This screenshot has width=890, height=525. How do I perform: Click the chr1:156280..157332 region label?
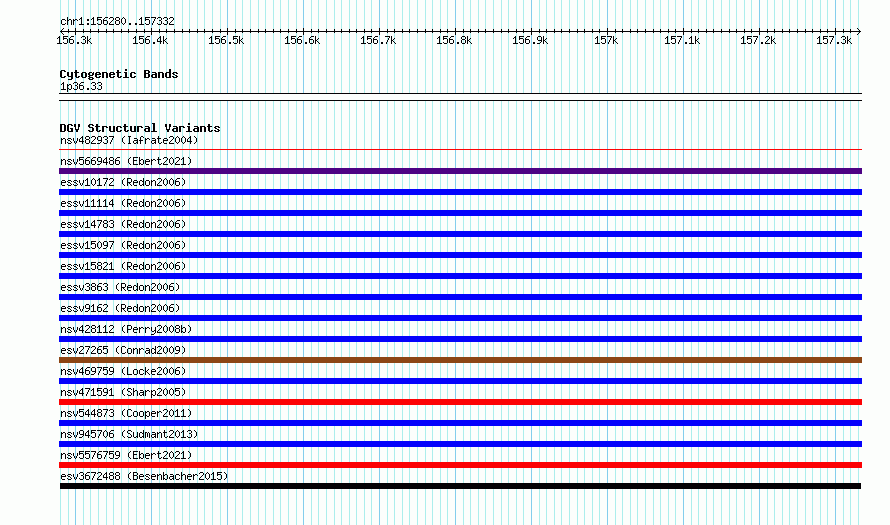coord(117,21)
